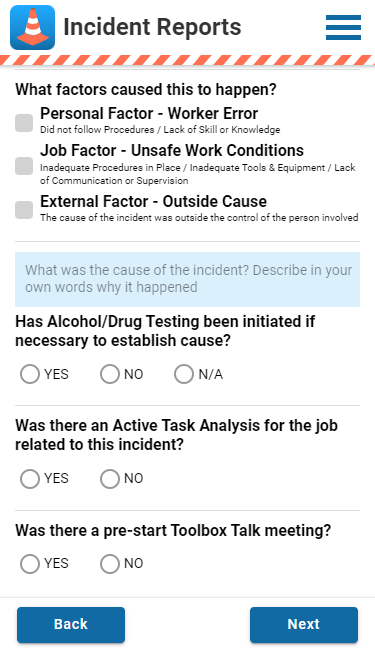The width and height of the screenshot is (375, 667).
Task: Check Job Factor - Unsafe Work Conditions
Action: [24, 166]
